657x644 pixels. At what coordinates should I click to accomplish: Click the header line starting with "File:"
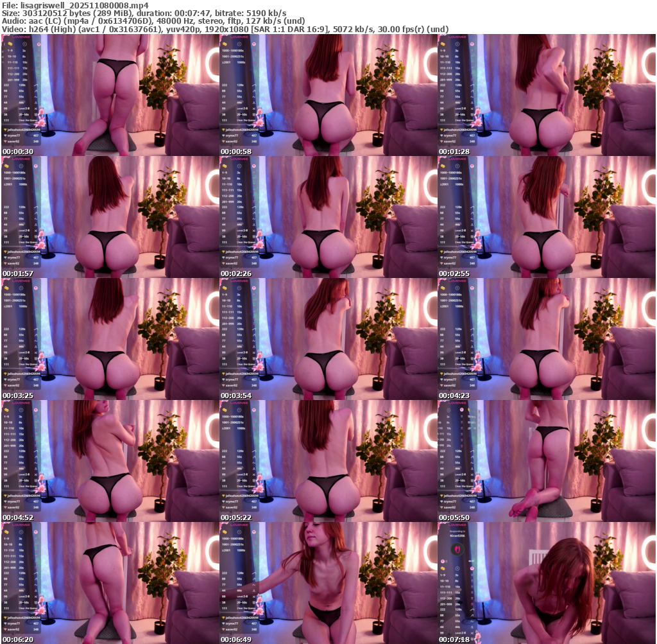coord(75,5)
